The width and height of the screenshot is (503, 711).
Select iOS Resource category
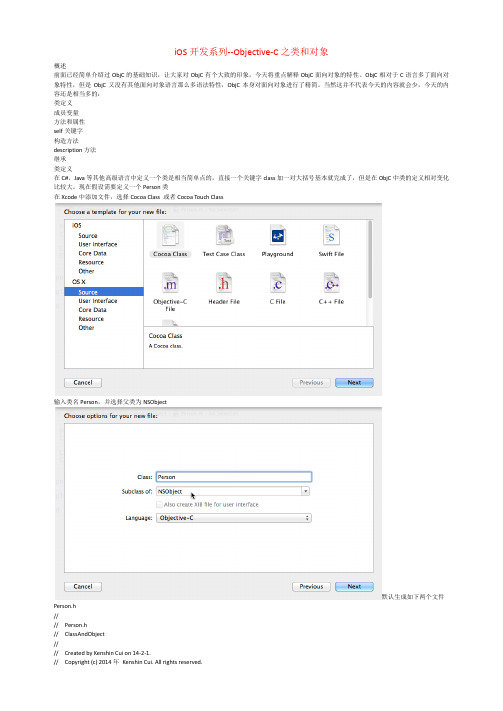pyautogui.click(x=91, y=263)
